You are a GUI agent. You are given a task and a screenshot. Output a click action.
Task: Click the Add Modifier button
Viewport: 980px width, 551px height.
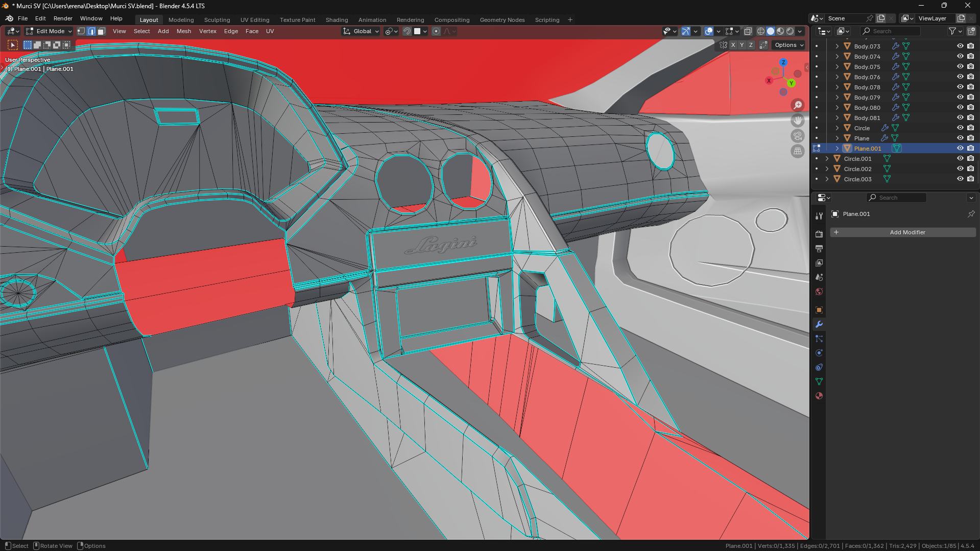click(x=903, y=232)
